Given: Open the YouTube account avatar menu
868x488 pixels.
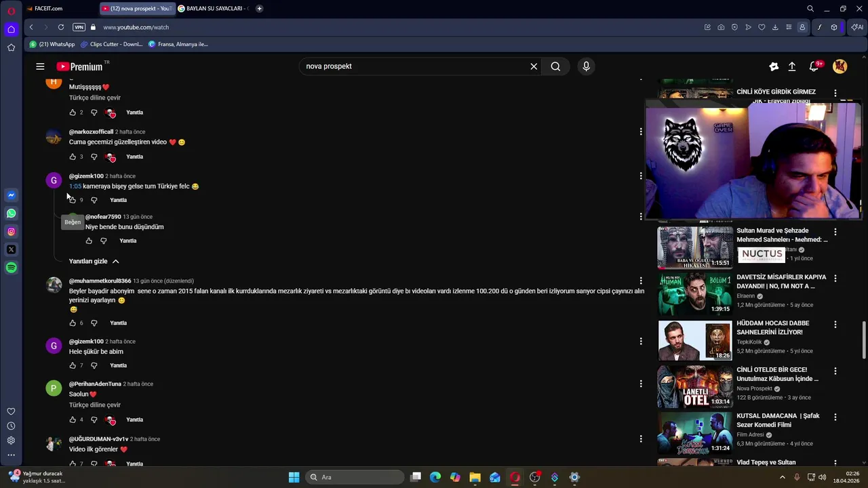Looking at the screenshot, I should coord(840,66).
